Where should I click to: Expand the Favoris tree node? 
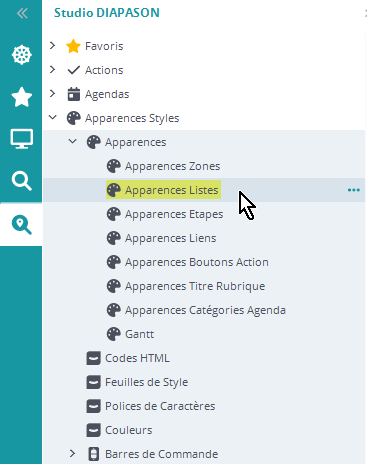tap(52, 45)
